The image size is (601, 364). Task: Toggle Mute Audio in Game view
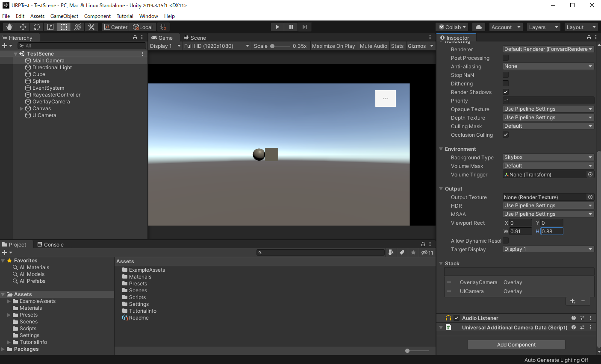pyautogui.click(x=374, y=46)
